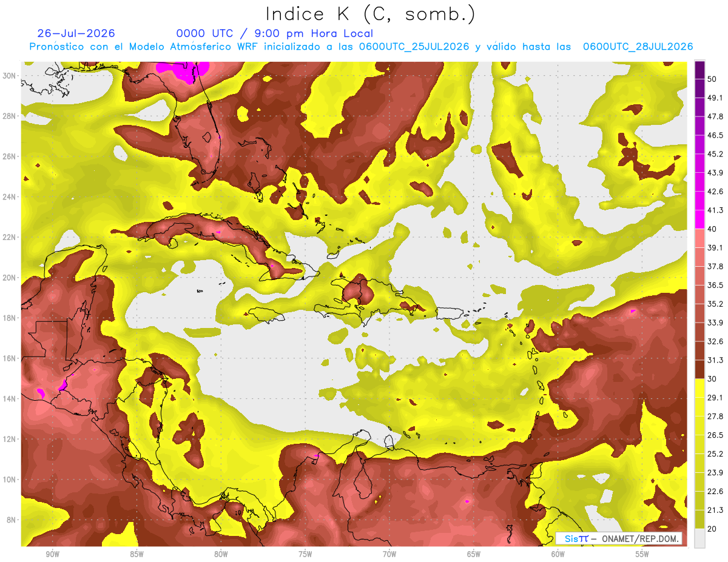The width and height of the screenshot is (728, 562).
Task: Click the '27.8' color bar label
Action: click(715, 416)
